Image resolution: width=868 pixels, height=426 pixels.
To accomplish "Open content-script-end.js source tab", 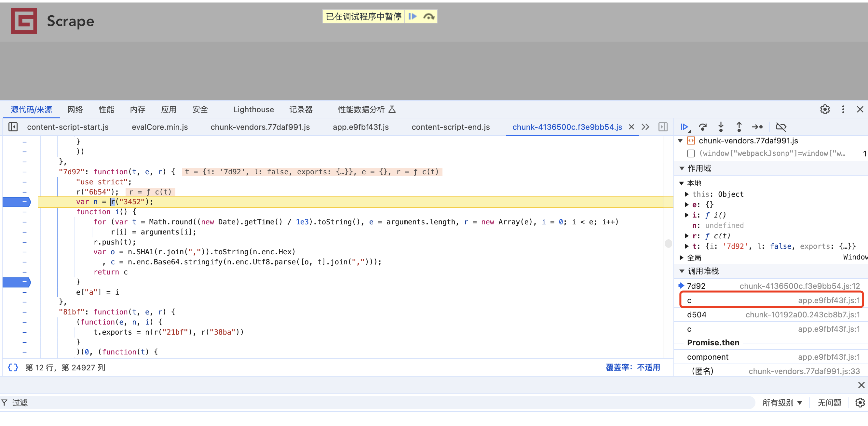I will 451,127.
